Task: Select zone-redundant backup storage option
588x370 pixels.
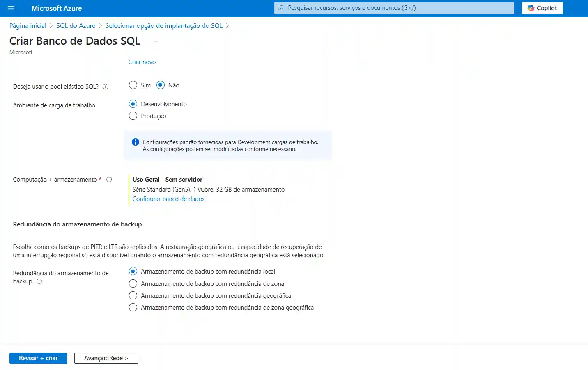Action: pyautogui.click(x=133, y=284)
